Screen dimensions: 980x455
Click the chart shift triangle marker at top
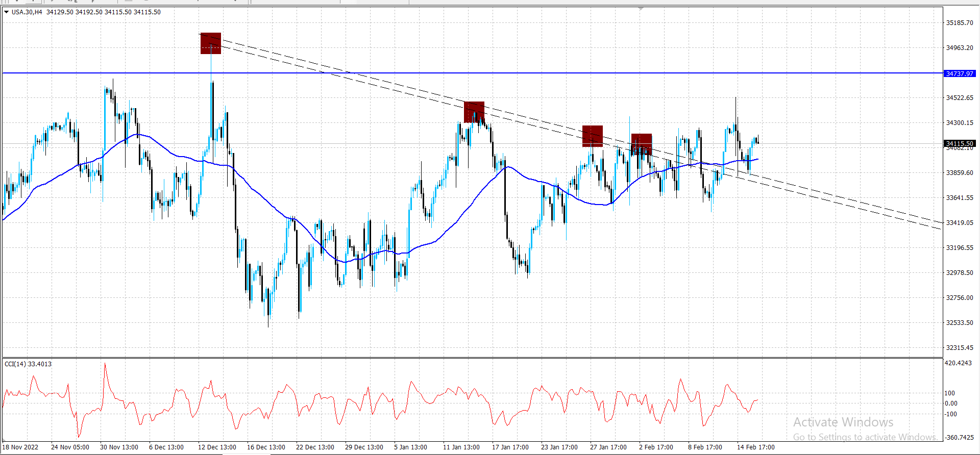click(x=641, y=9)
